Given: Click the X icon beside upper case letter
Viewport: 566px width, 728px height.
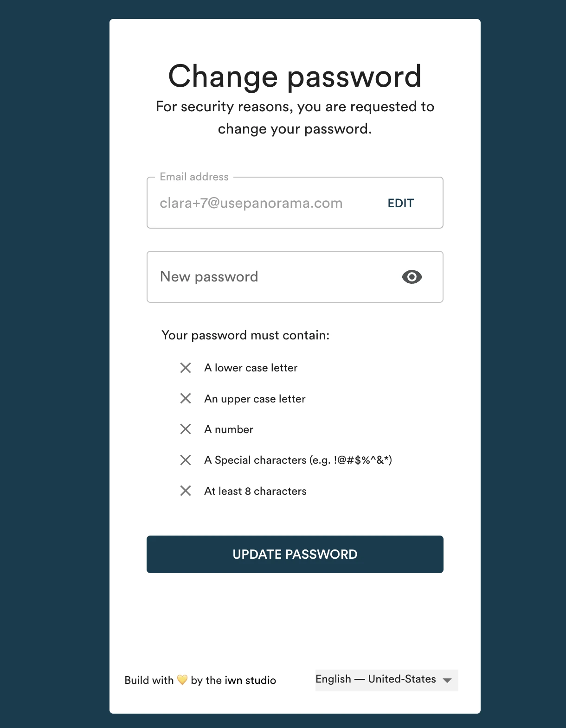Looking at the screenshot, I should tap(186, 398).
